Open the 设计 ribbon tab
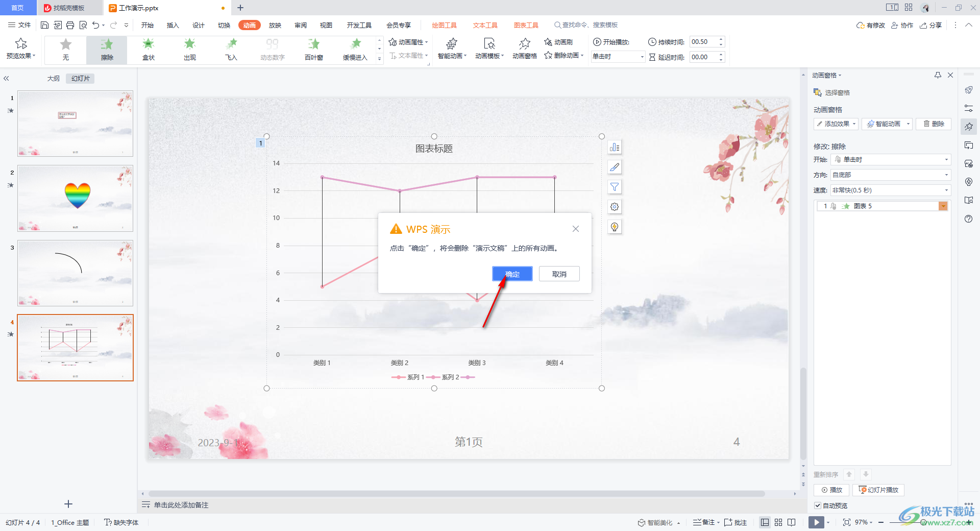 [x=199, y=25]
